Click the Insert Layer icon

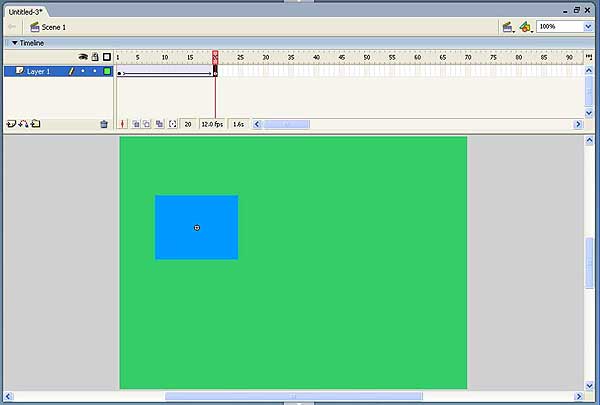tap(11, 124)
